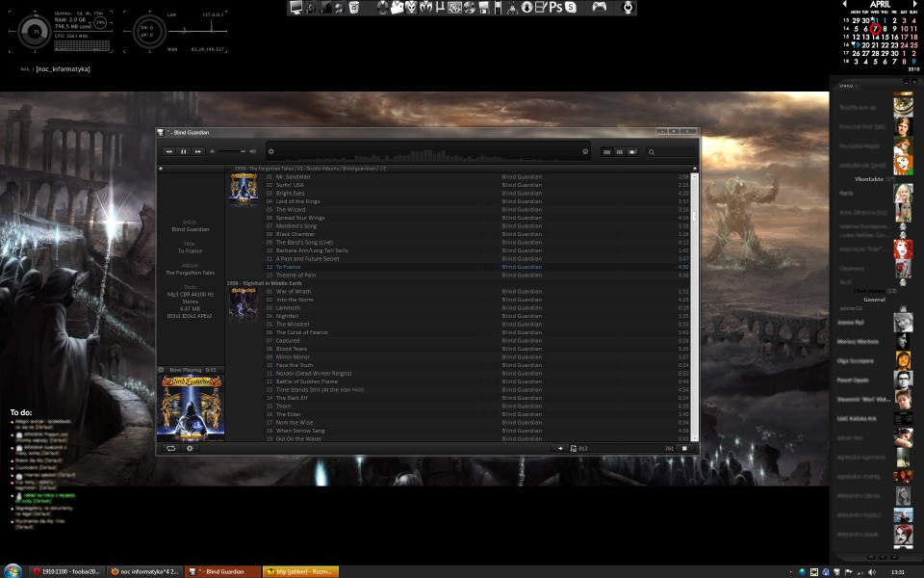
Task: Open the Recycle Bin dock icon
Action: [x=354, y=8]
